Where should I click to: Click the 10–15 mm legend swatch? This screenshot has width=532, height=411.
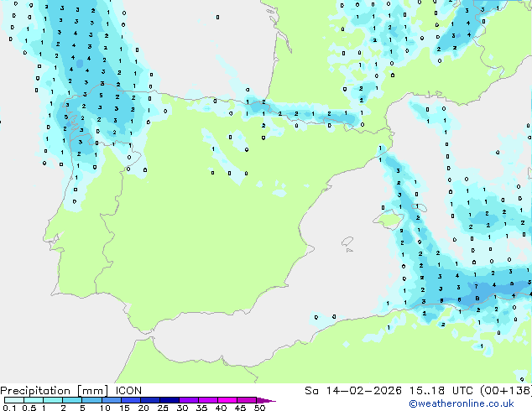tap(112, 400)
